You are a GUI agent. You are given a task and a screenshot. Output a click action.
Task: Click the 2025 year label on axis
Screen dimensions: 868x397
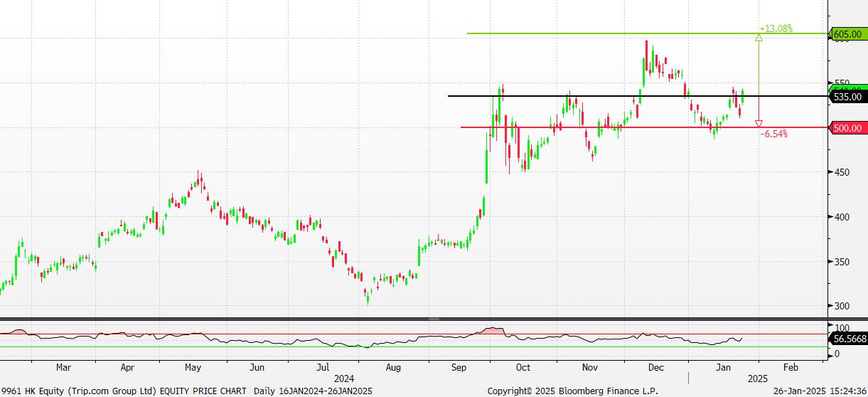click(x=757, y=378)
